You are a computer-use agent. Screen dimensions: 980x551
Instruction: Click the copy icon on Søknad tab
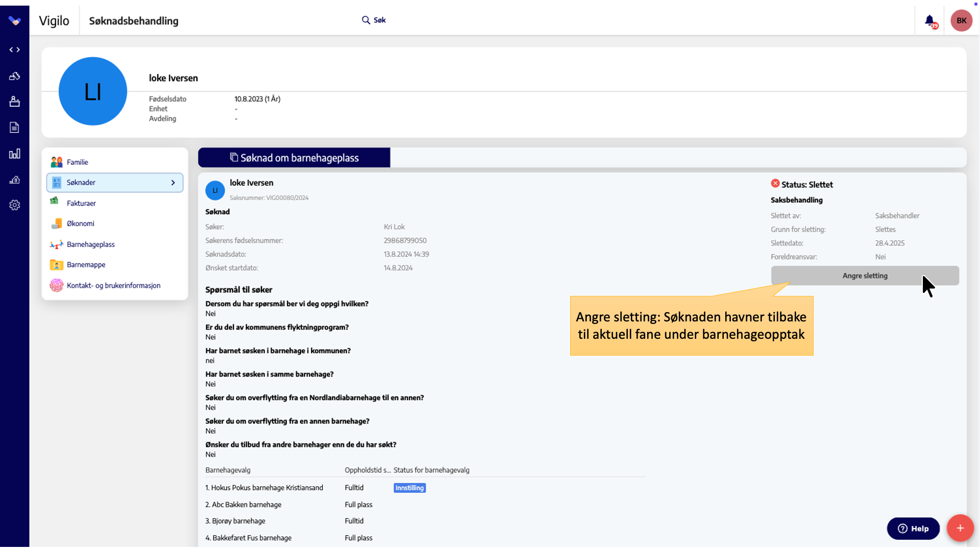click(234, 157)
